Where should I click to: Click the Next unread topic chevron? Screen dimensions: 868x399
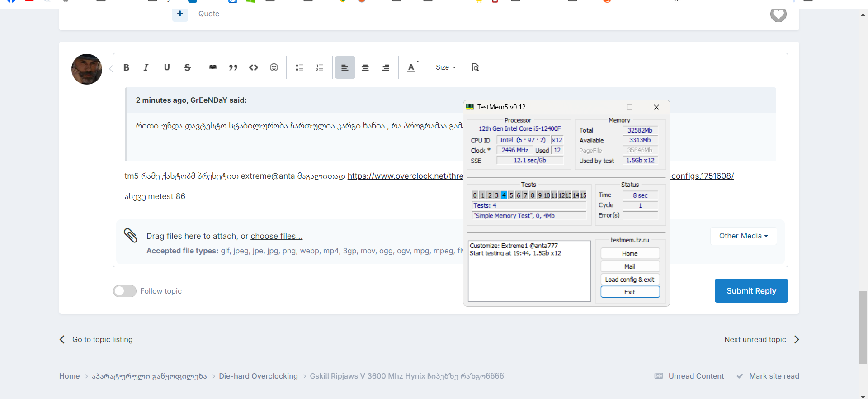(797, 339)
